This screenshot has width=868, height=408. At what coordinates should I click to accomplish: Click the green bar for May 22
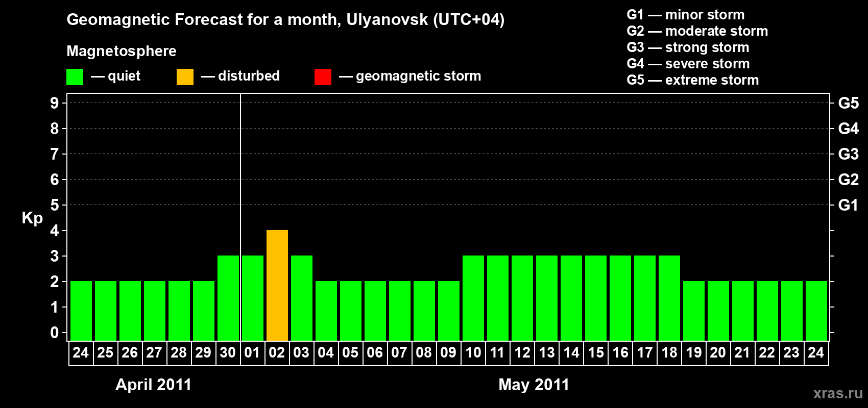click(x=767, y=311)
